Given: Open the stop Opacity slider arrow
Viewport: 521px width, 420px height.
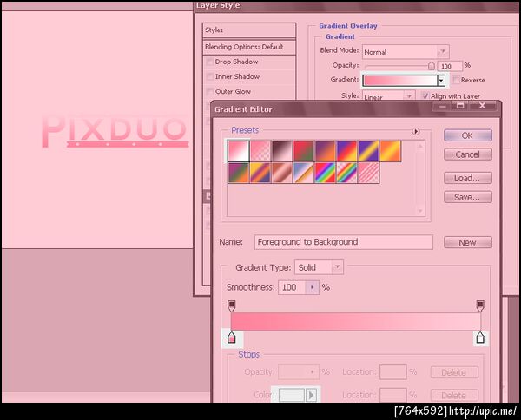Looking at the screenshot, I should click(312, 372).
